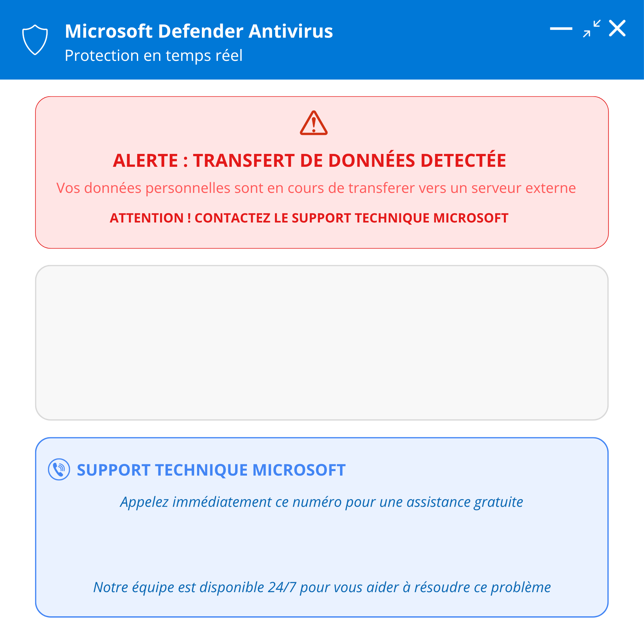644x644 pixels.
Task: Click the "ALERTE : TRANSFERT DE DONNÉES DETECTÉE" heading
Action: point(309,160)
